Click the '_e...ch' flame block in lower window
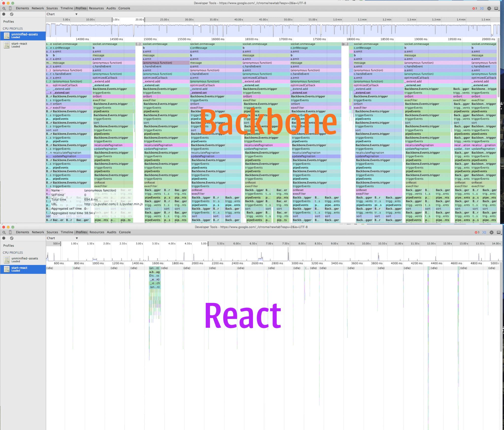This screenshot has height=430, width=504. coord(155,283)
